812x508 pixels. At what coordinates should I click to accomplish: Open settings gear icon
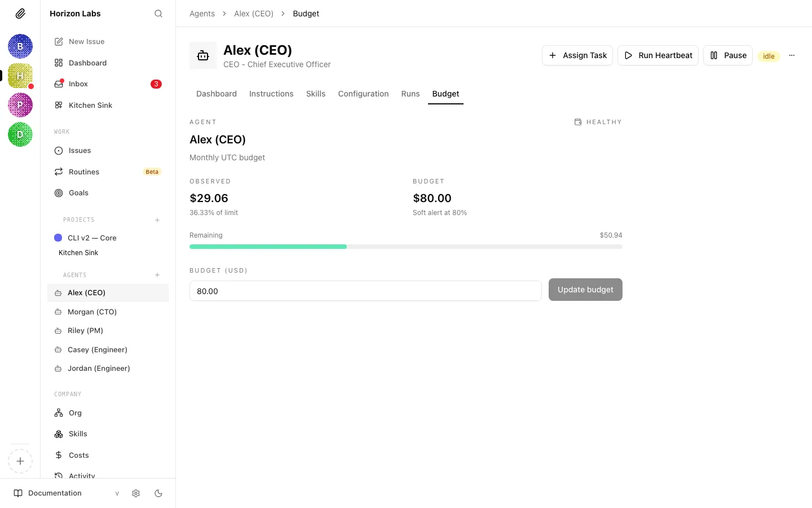pyautogui.click(x=136, y=493)
